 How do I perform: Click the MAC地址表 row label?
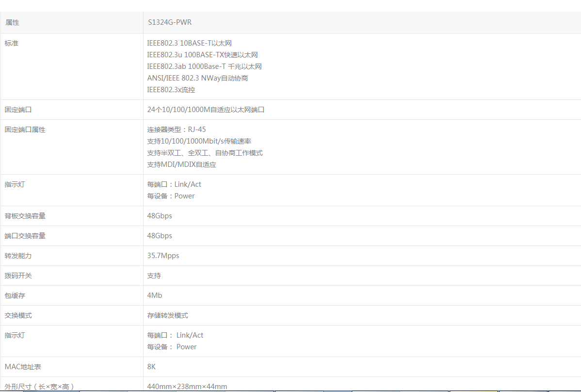23,367
